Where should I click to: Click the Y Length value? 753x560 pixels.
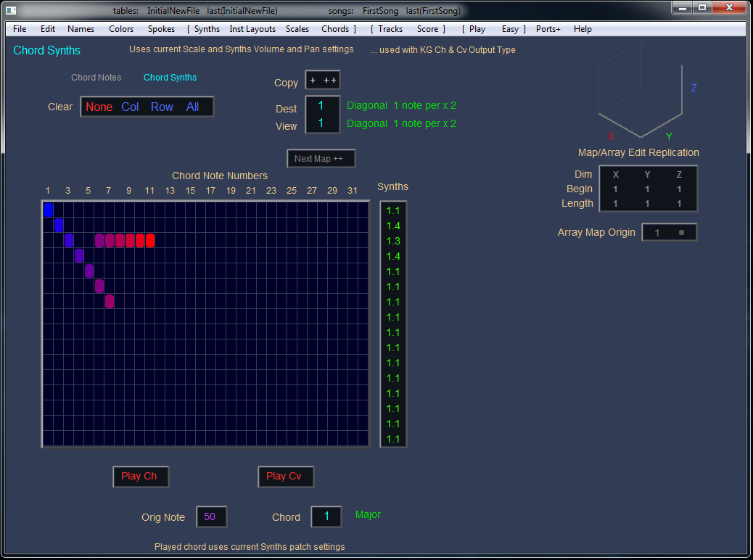click(647, 204)
